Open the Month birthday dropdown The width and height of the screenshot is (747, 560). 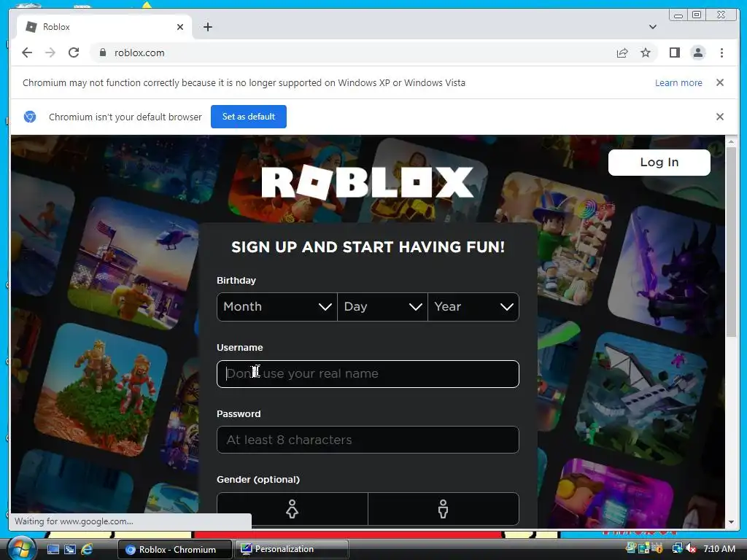tap(276, 307)
